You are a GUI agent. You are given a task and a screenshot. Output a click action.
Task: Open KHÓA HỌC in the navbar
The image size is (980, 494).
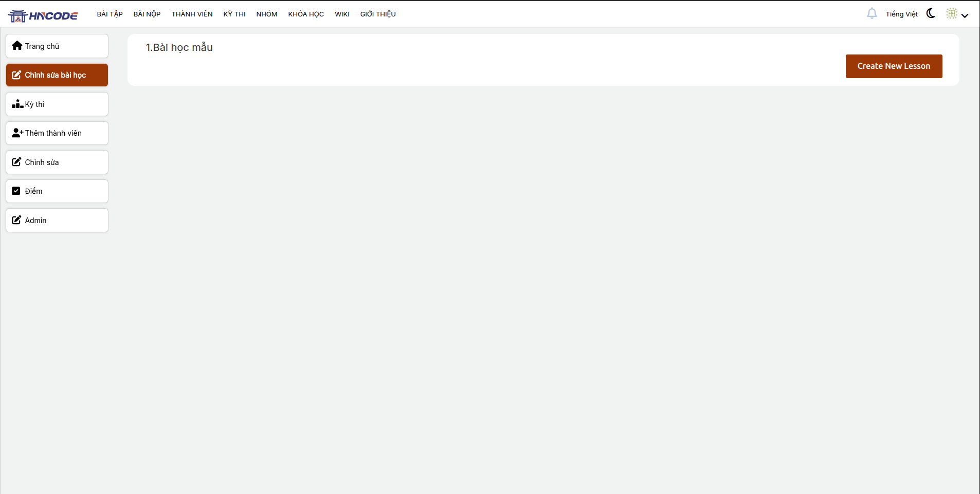click(x=306, y=14)
